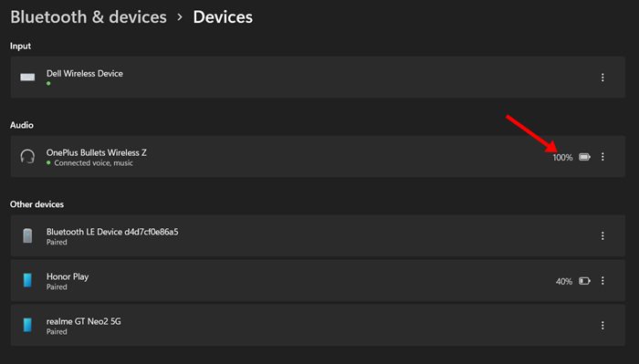Image resolution: width=639 pixels, height=364 pixels.
Task: Click the Bluetooth LE Device icon
Action: click(27, 235)
